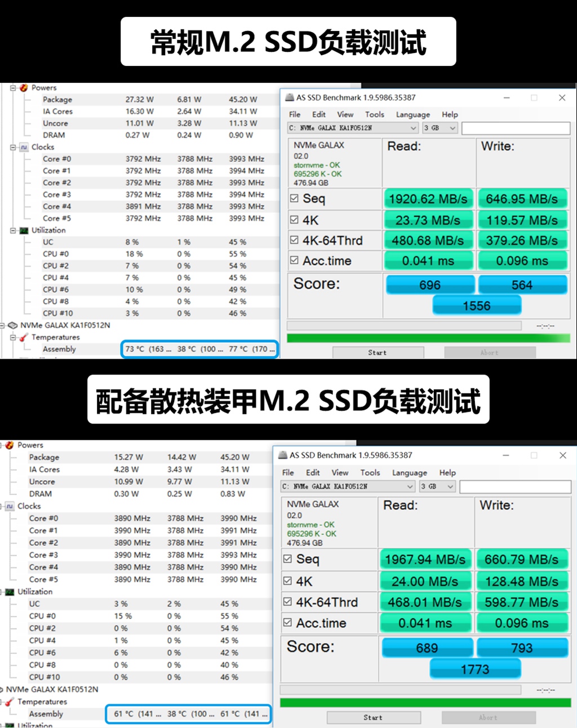
Task: Click the Start button in upper benchmark
Action: pos(378,352)
